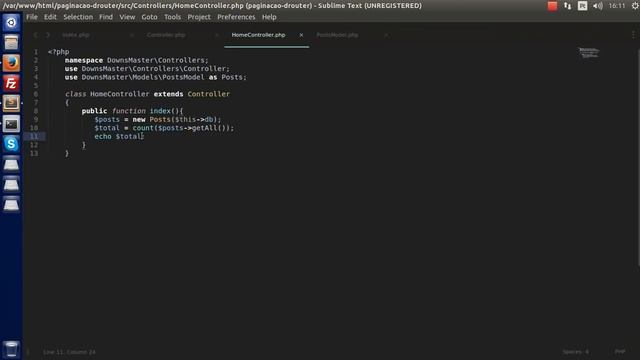Toggle the side bar icon in status bar
This screenshot has width=640, height=360.
pyautogui.click(x=28, y=352)
